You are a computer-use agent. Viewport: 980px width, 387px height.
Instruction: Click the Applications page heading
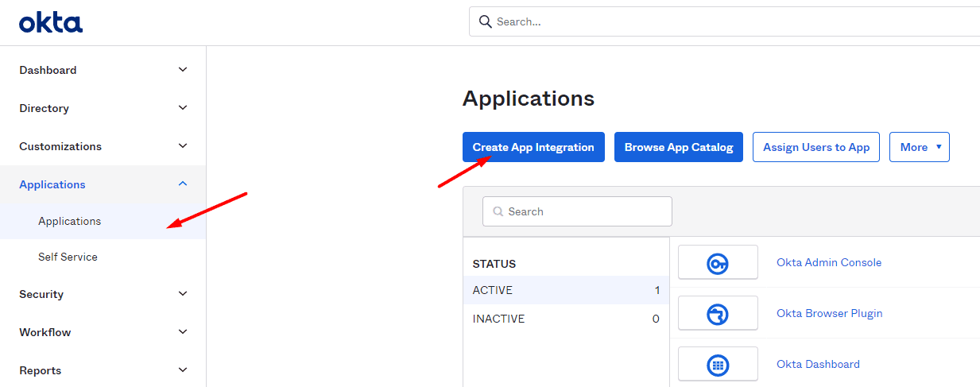(x=529, y=99)
